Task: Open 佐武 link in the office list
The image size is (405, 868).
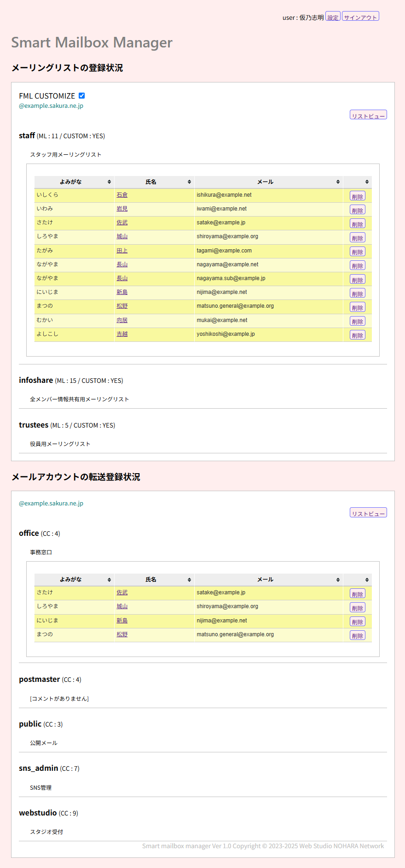Action: click(122, 592)
